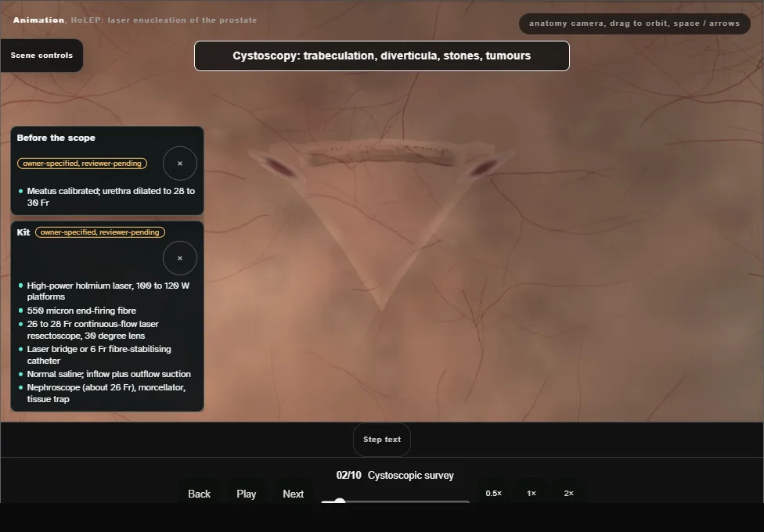Select the Normal saline inflow item
Viewport: 764px width, 532px height.
coord(109,374)
